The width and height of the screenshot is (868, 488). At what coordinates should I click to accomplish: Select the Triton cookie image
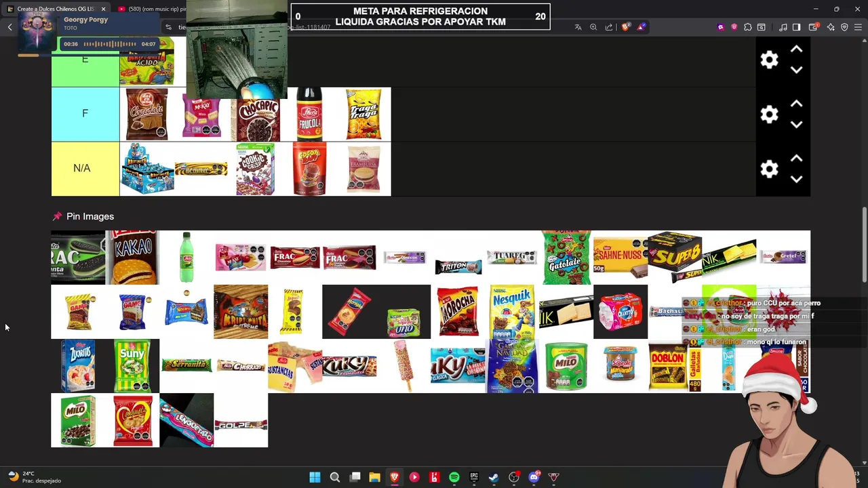[x=458, y=267]
